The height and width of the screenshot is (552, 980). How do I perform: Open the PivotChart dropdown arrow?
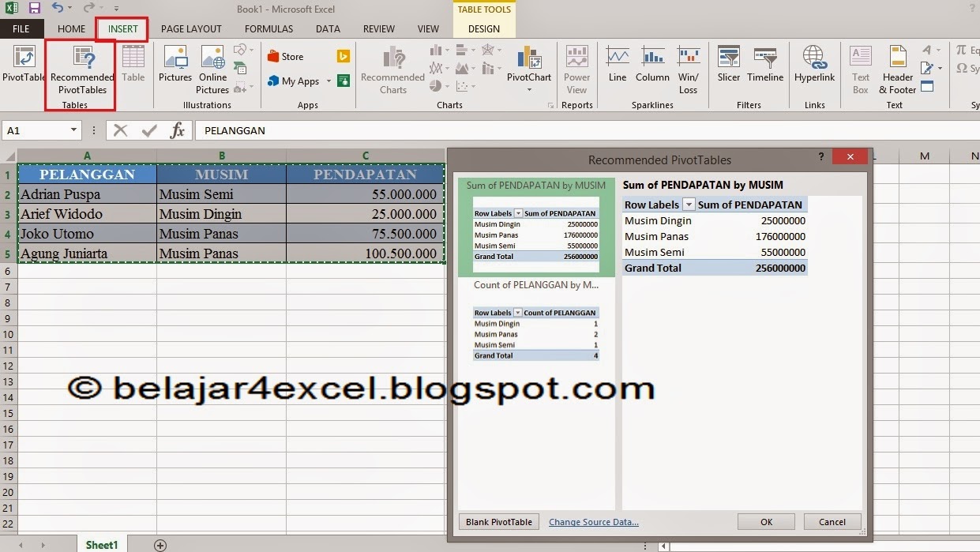click(529, 90)
